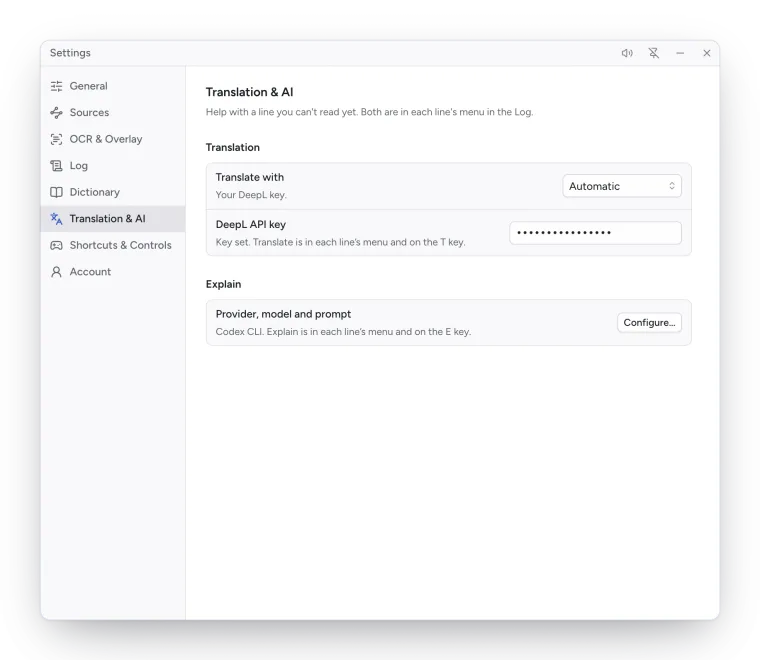The image size is (760, 660).
Task: Click the Dictionary book icon
Action: (x=56, y=192)
